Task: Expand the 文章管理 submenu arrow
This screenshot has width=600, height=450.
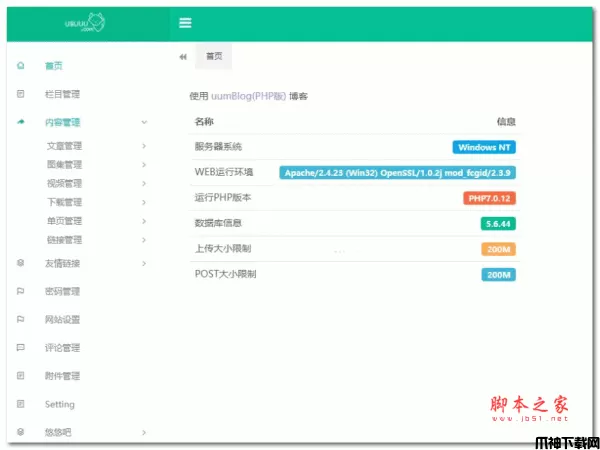Action: click(144, 146)
